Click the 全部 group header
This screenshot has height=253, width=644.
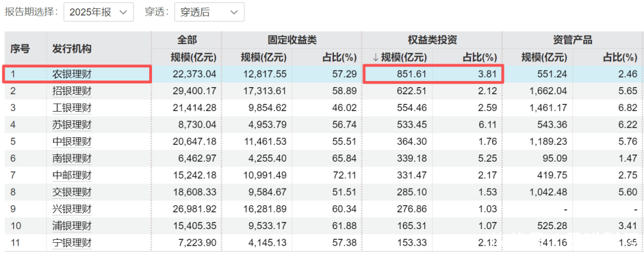(x=187, y=40)
